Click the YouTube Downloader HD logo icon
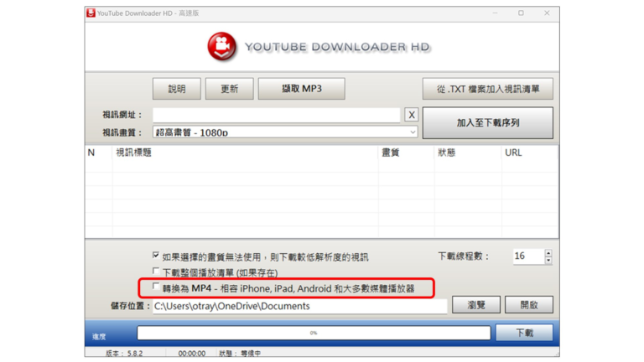The image size is (644, 362). coord(221,47)
